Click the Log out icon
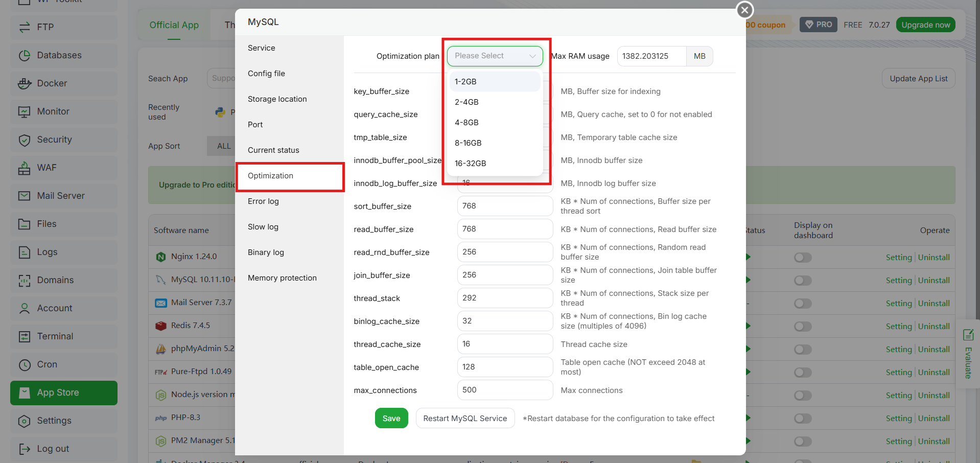This screenshot has height=463, width=980. [x=25, y=449]
